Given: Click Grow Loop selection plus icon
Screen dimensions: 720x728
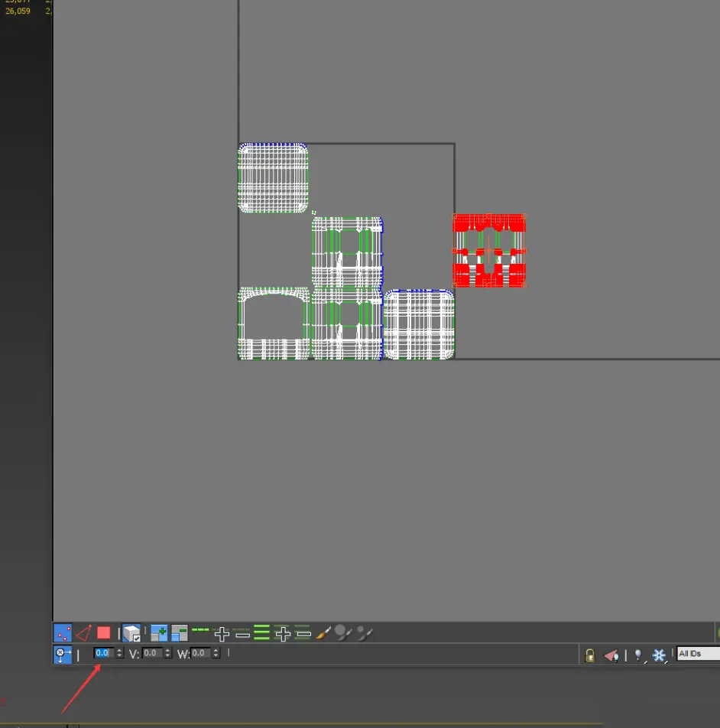Looking at the screenshot, I should pyautogui.click(x=222, y=633).
